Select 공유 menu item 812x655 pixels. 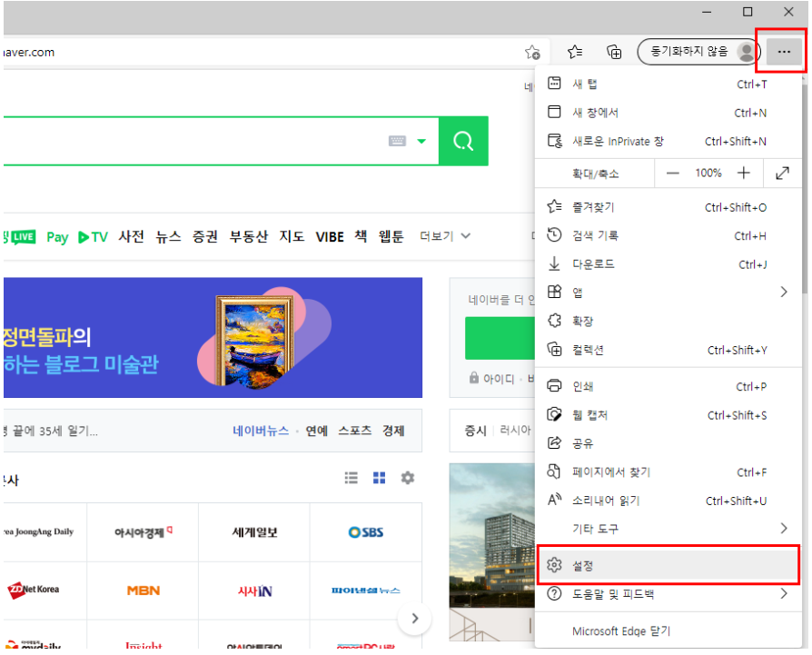[x=667, y=443]
